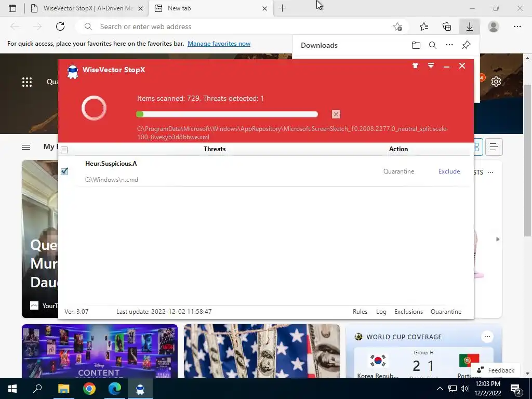Viewport: 532px width, 399px height.
Task: Cancel the scan with the X button beside the progress bar
Action: coord(336,114)
